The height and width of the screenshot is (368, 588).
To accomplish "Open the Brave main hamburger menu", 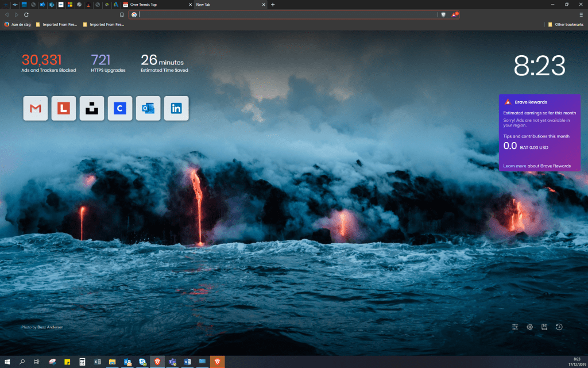I will pos(581,14).
